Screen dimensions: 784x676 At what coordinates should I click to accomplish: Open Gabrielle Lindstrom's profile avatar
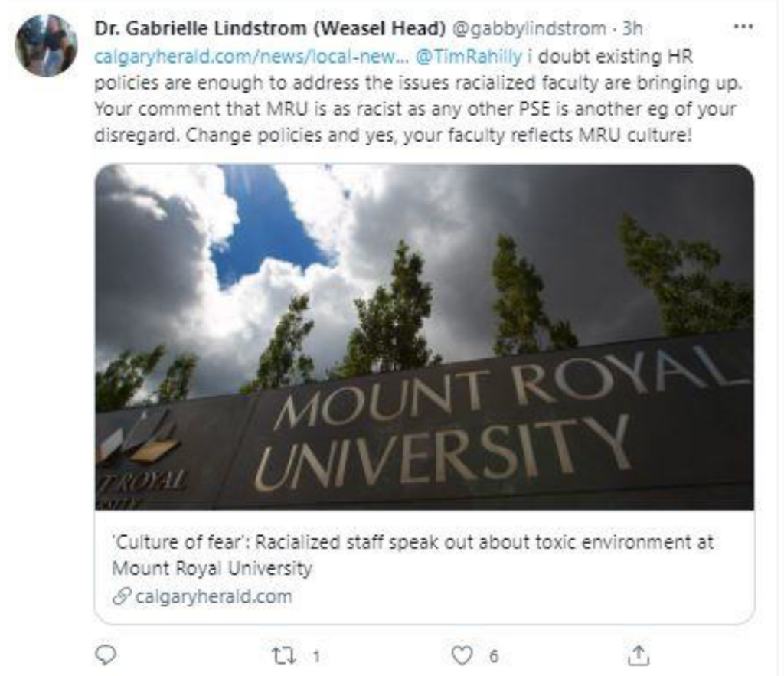[46, 45]
